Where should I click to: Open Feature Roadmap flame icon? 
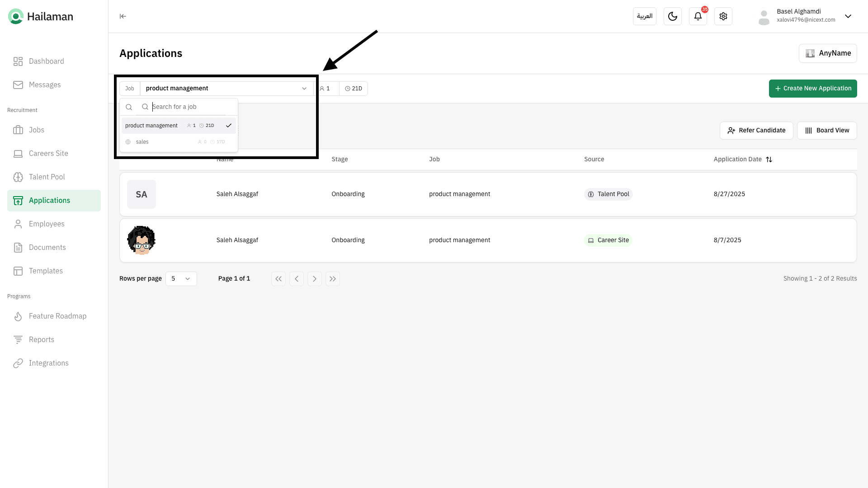click(x=18, y=316)
